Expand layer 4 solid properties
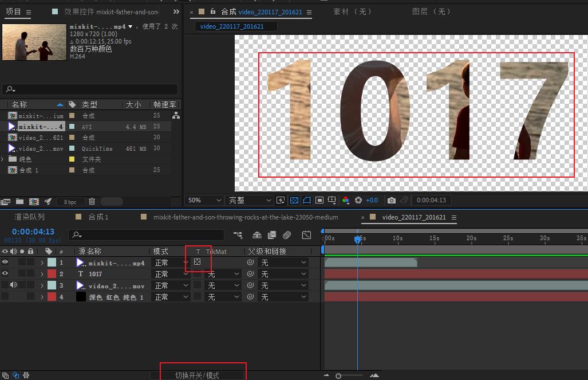 (x=42, y=297)
